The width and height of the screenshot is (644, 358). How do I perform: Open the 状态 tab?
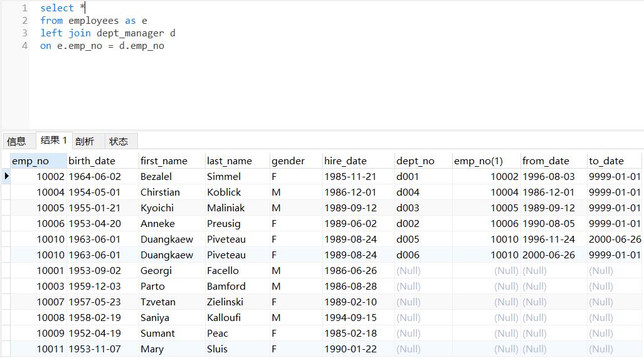click(x=118, y=141)
